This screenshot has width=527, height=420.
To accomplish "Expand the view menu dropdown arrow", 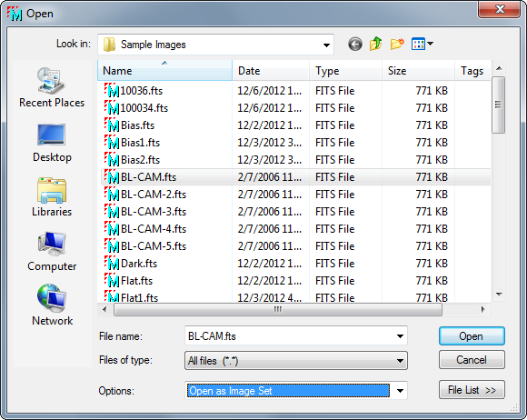I will coord(430,44).
